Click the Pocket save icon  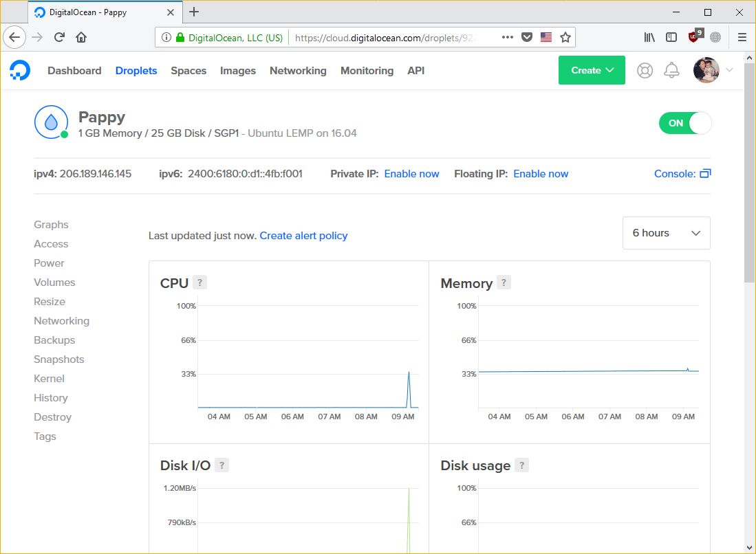point(527,37)
